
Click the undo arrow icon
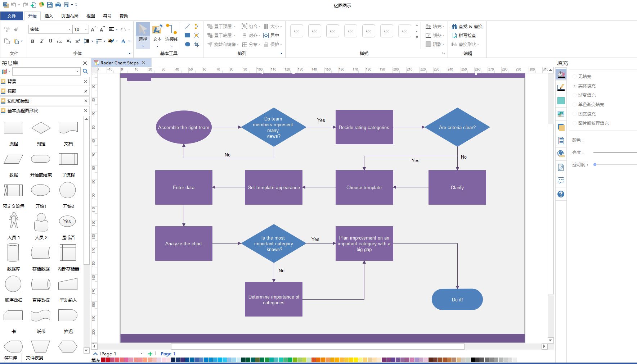[13, 5]
